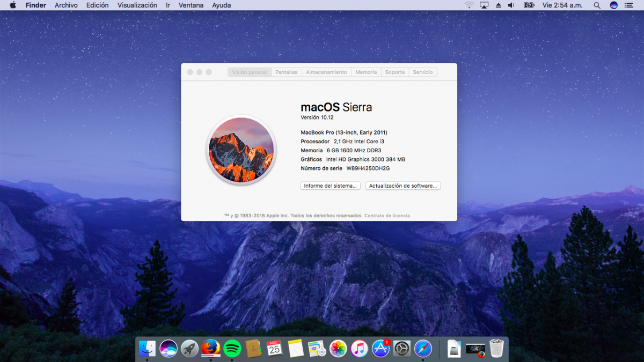644x362 pixels.
Task: Open the Photos app
Action: pos(338,349)
